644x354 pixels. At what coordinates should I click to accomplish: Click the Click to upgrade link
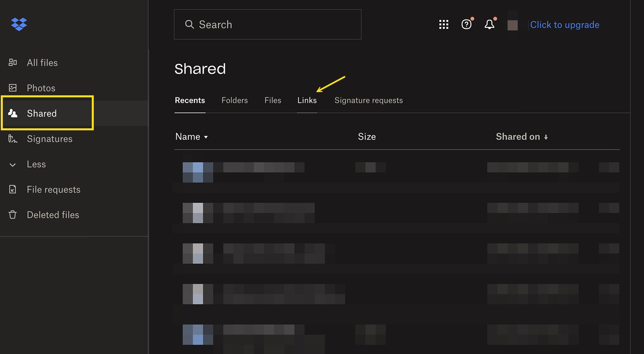coord(565,25)
